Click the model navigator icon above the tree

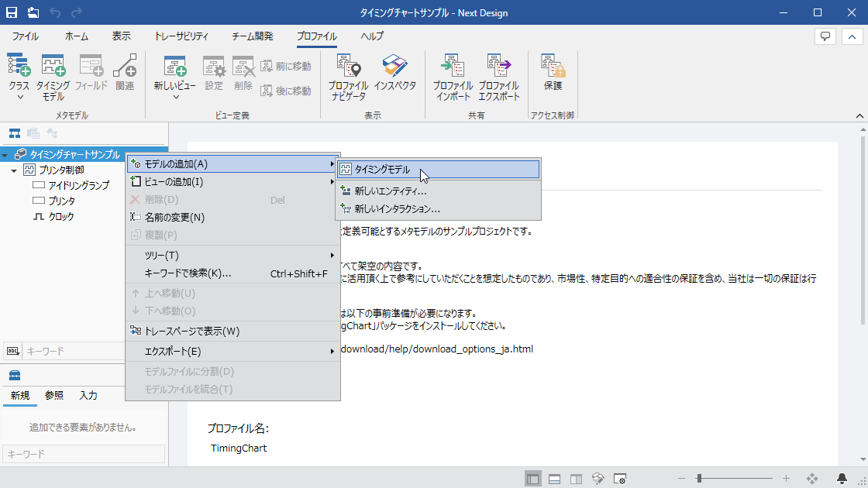[15, 133]
